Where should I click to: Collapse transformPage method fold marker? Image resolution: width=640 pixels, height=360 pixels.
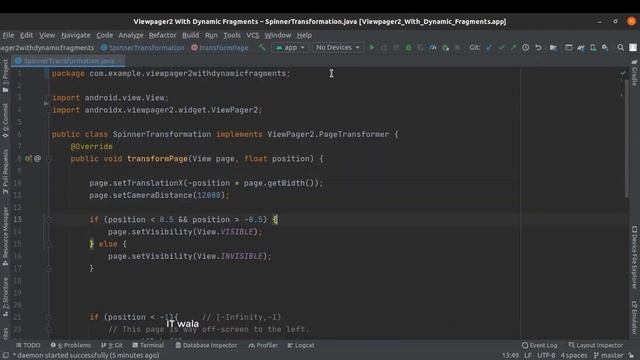[x=48, y=159]
